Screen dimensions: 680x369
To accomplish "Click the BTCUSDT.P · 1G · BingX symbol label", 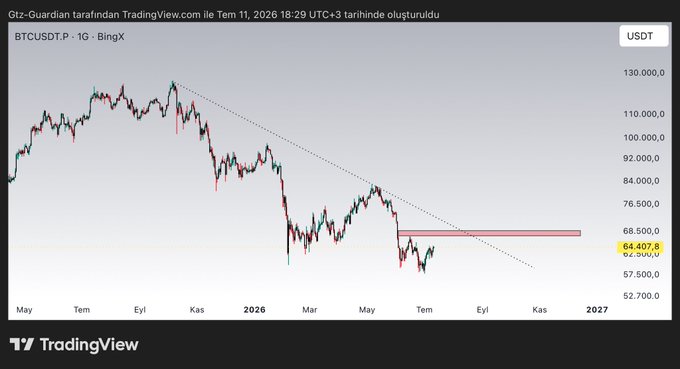I will 69,37.
